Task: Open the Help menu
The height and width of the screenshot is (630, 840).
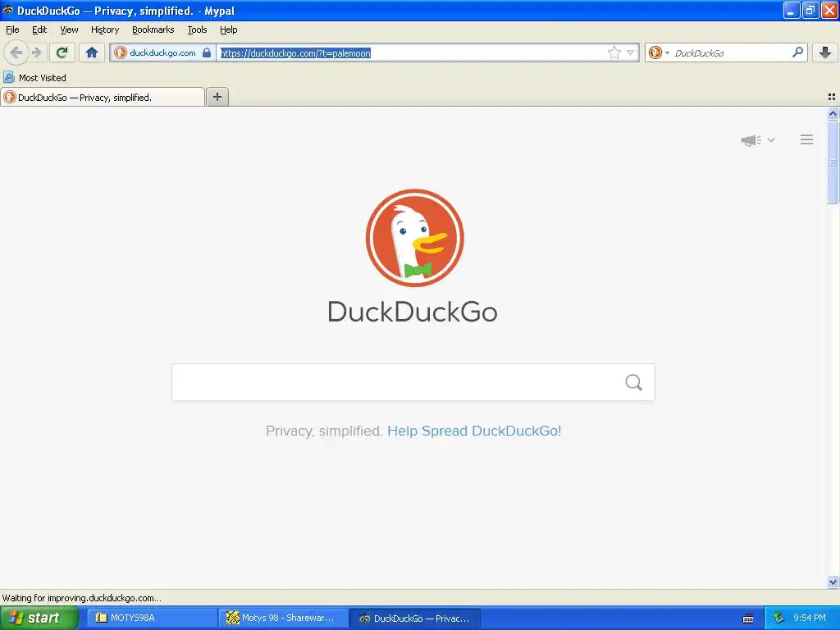Action: click(x=228, y=30)
